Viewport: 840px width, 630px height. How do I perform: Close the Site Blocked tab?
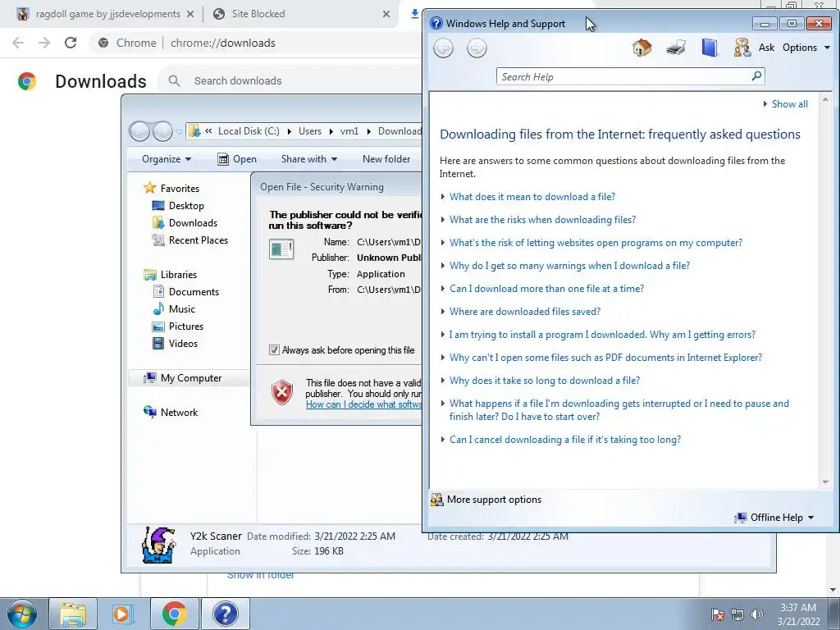[x=386, y=14]
